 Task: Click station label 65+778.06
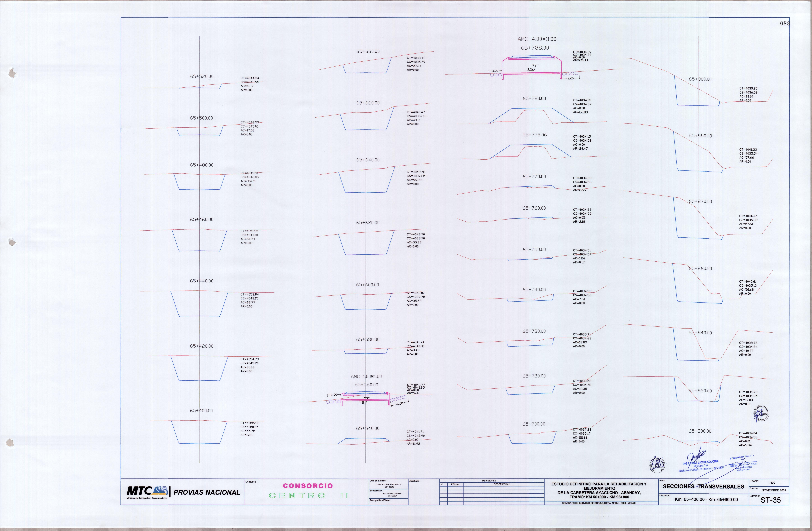click(x=535, y=135)
